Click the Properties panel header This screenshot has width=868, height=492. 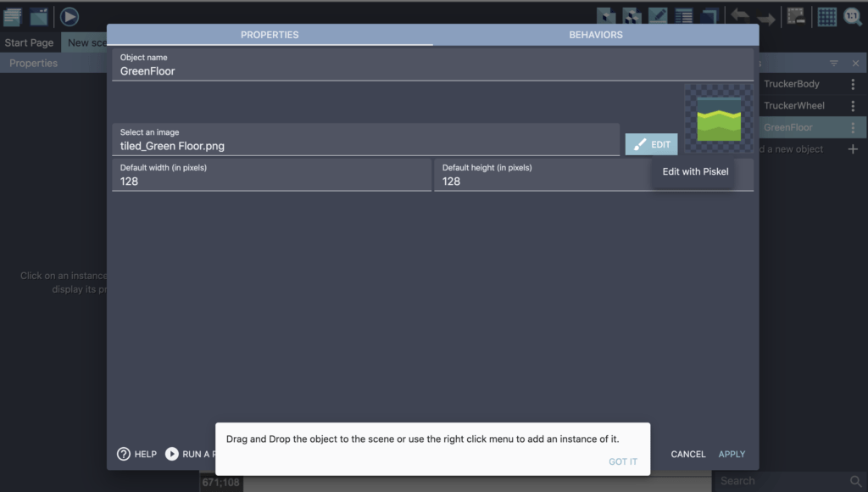pos(53,63)
